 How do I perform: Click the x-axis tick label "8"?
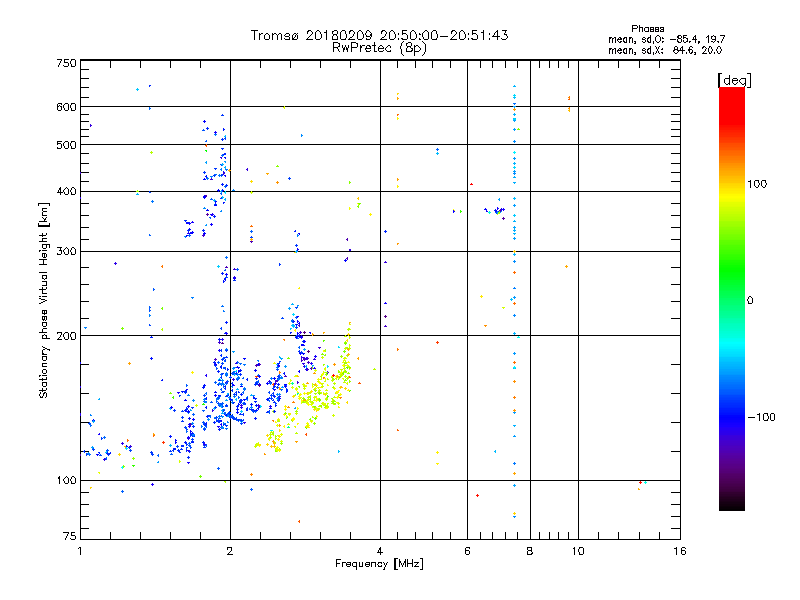(530, 551)
